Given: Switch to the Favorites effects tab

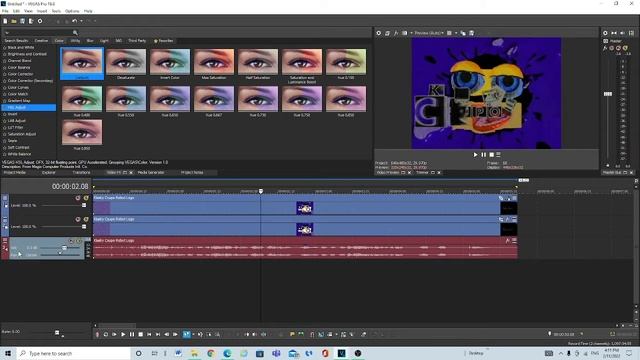Looking at the screenshot, I should click(163, 41).
